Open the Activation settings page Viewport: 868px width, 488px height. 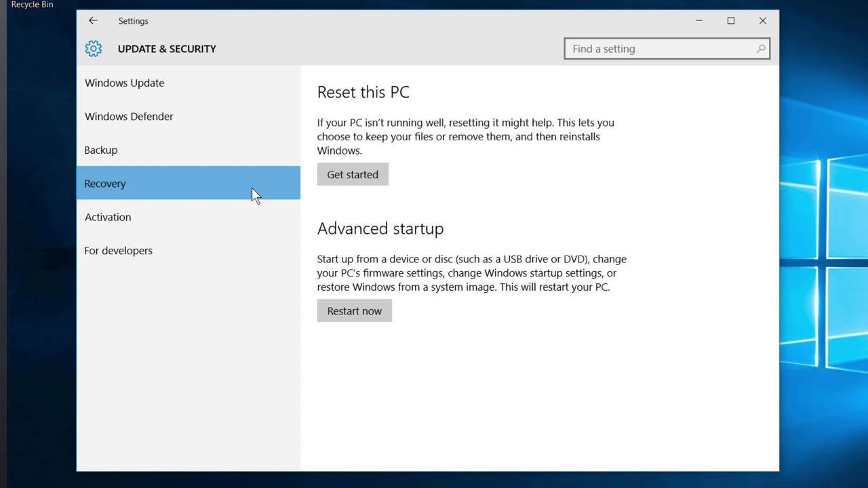108,217
